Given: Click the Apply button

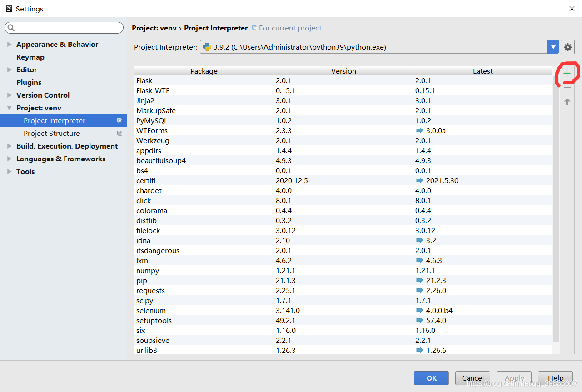Looking at the screenshot, I should click(x=514, y=378).
